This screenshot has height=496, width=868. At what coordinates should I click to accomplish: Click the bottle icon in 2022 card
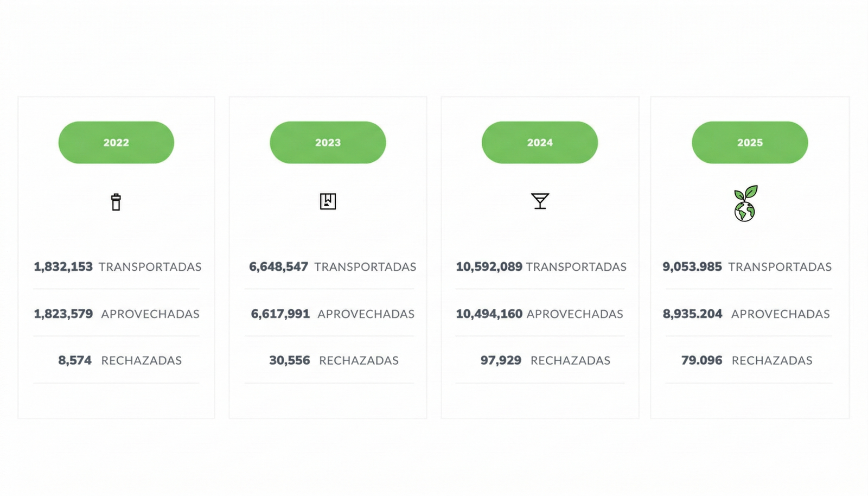click(116, 202)
